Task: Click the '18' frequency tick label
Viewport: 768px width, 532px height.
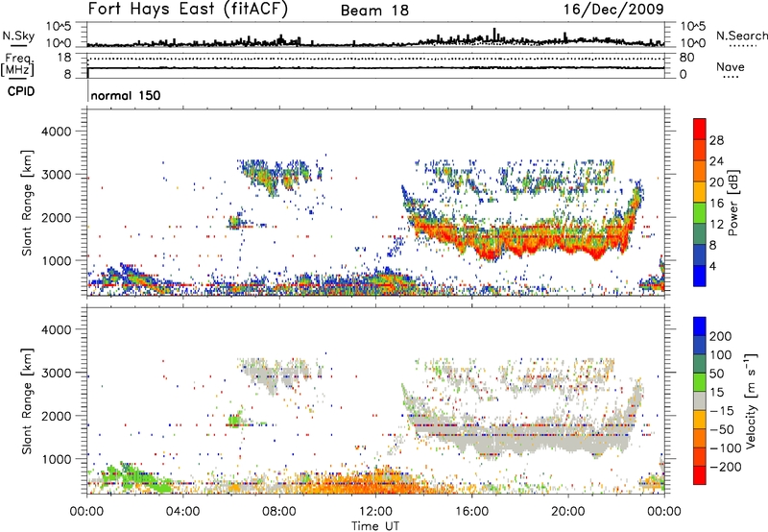Action: [x=63, y=58]
